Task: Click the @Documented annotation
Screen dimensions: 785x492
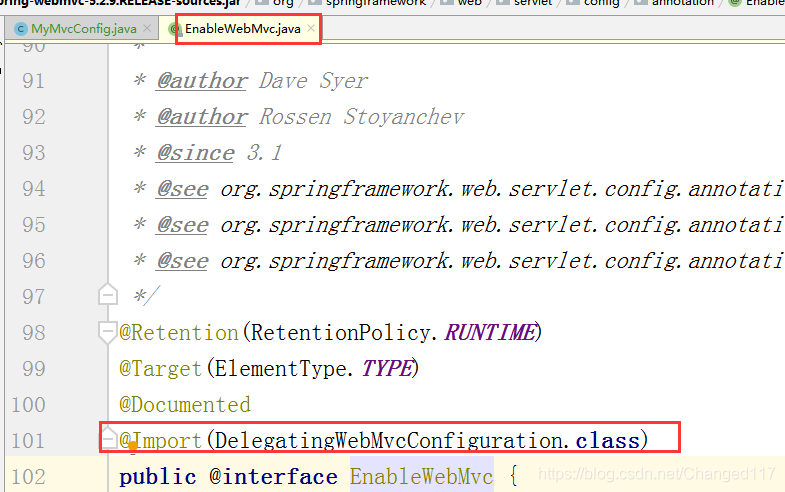Action: 185,405
